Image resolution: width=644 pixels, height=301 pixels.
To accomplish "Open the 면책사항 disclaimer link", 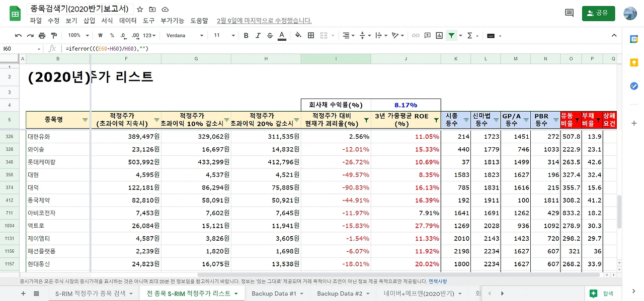I will click(437, 281).
